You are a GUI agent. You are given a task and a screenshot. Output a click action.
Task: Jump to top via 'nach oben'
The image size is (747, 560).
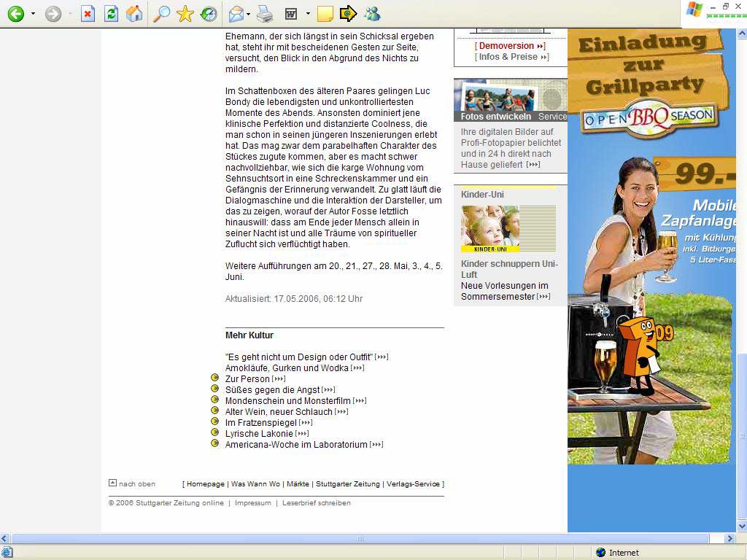coord(136,484)
